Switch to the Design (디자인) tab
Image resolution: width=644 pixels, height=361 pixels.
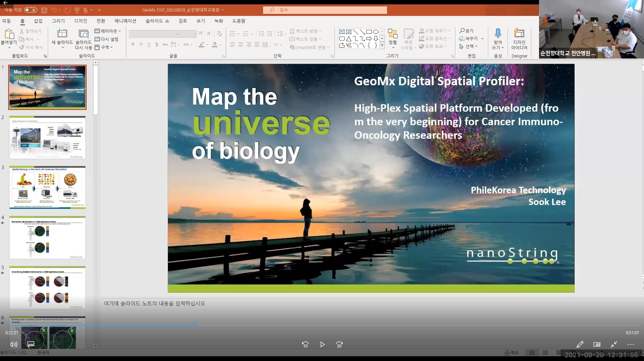coord(81,21)
